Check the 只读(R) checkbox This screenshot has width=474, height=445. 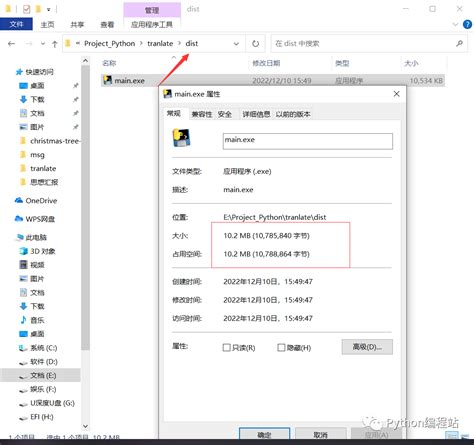227,348
